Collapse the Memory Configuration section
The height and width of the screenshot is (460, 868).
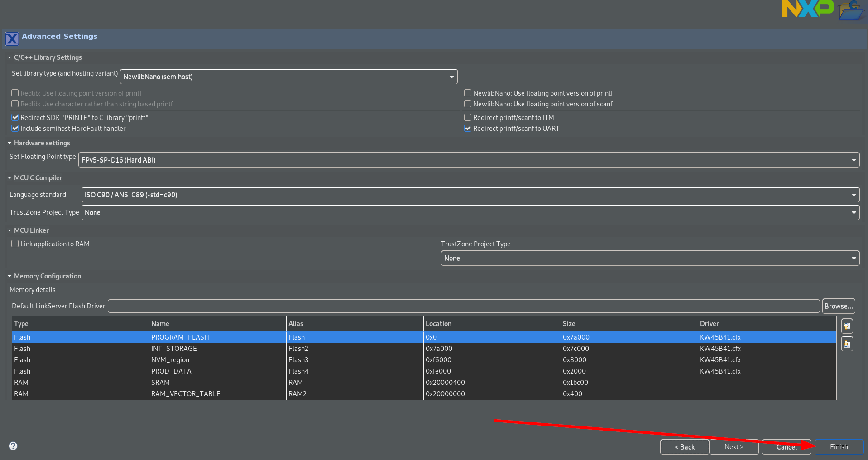pyautogui.click(x=9, y=276)
